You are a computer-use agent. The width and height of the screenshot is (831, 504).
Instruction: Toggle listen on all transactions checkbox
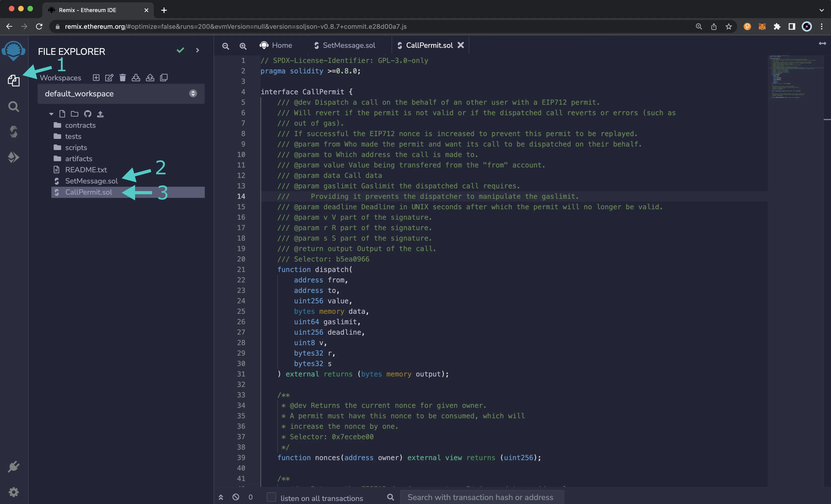pyautogui.click(x=271, y=497)
